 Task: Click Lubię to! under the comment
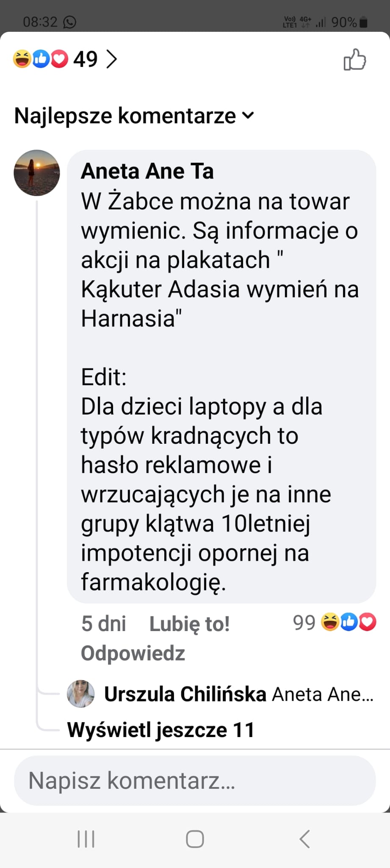(189, 624)
